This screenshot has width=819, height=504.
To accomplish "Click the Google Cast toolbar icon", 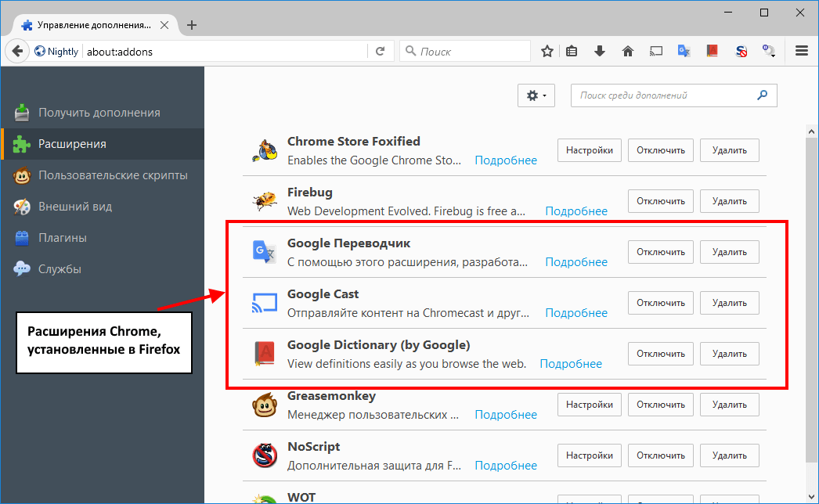I will point(656,50).
